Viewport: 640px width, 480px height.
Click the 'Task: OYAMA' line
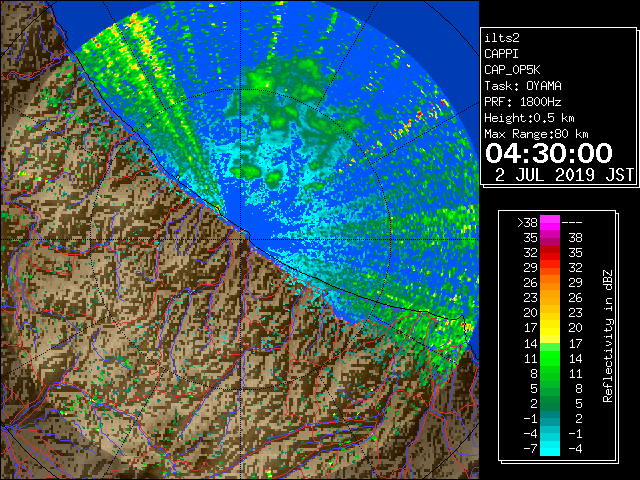[x=523, y=86]
